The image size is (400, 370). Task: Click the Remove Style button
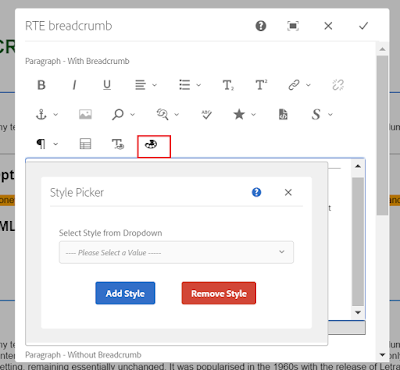tap(219, 293)
